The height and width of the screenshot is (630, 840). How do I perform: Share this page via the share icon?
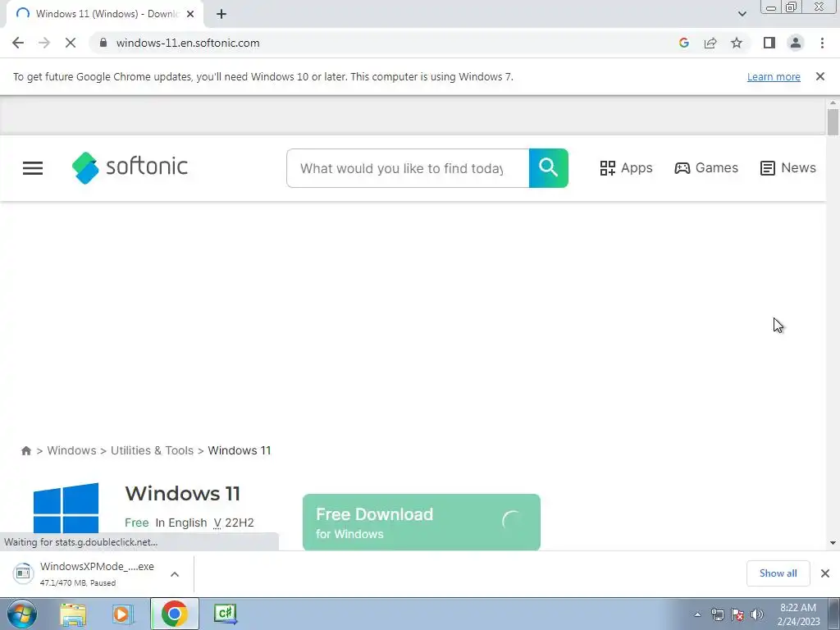pos(710,43)
